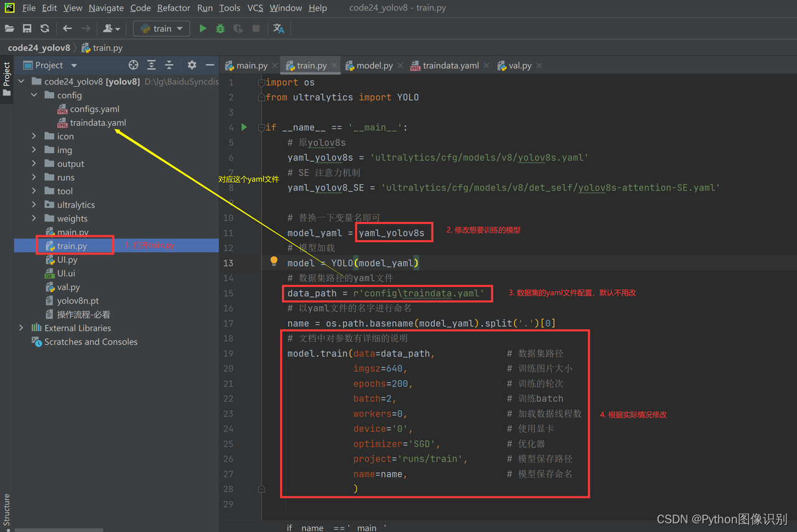
Task: Open the user account icon in toolbar
Action: 111,29
